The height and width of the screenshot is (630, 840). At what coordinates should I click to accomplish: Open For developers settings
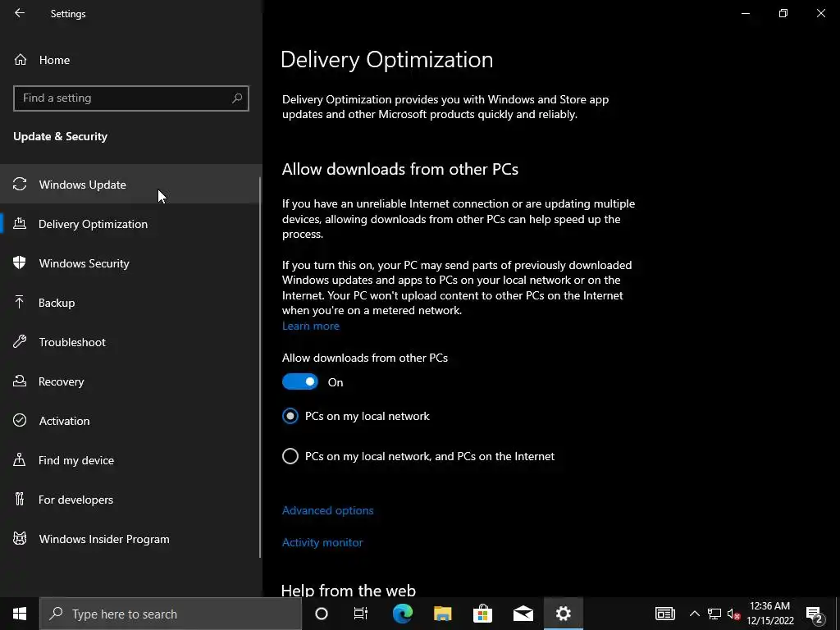[x=130, y=500]
